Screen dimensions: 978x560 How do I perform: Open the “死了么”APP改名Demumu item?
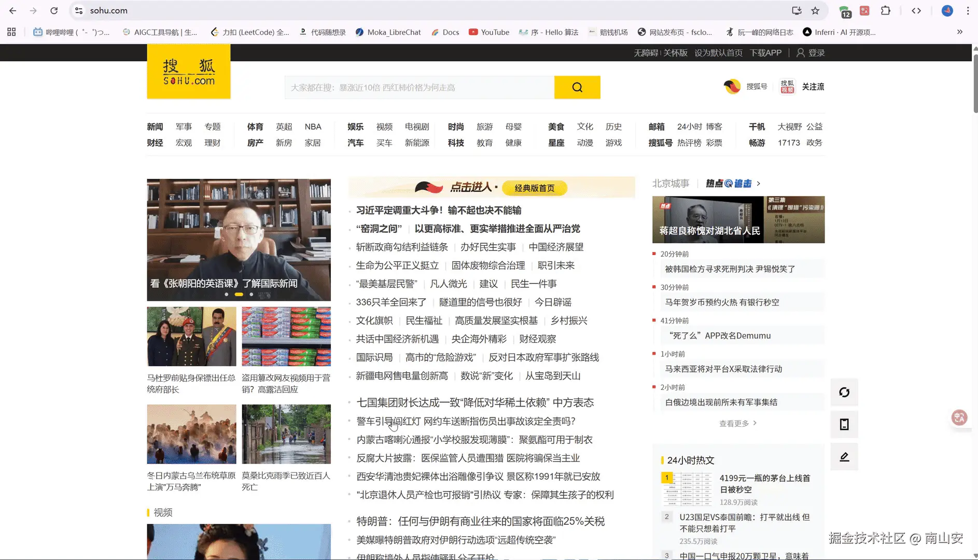click(x=720, y=336)
